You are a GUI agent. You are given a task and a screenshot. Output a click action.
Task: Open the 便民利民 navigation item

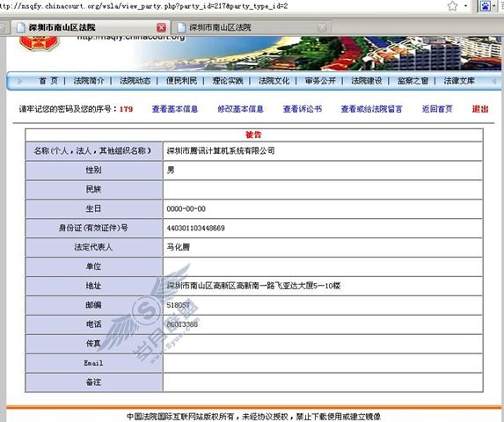click(181, 81)
